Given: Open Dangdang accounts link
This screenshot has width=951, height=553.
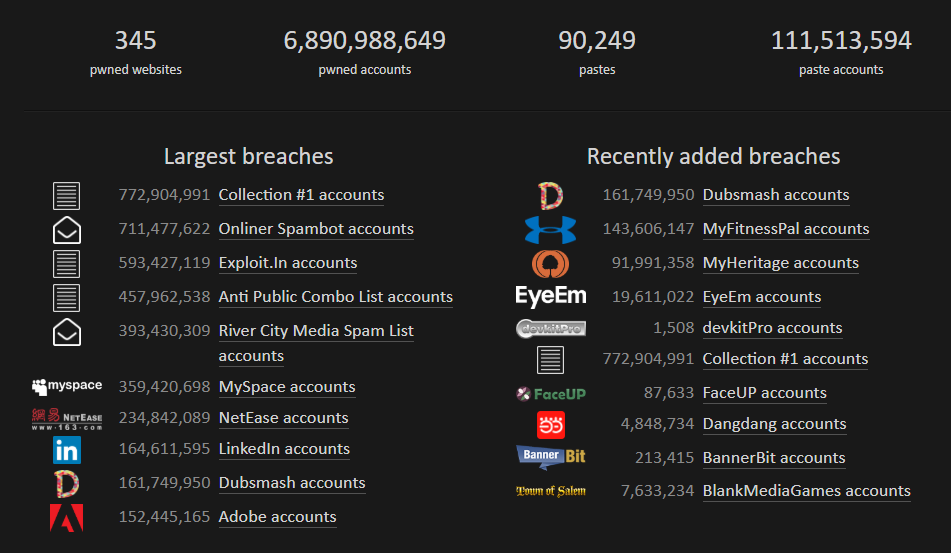Looking at the screenshot, I should (x=775, y=424).
